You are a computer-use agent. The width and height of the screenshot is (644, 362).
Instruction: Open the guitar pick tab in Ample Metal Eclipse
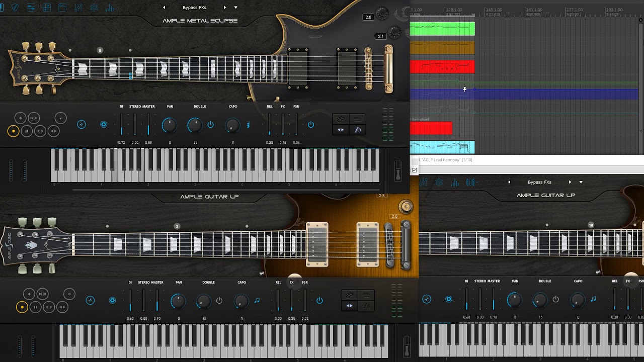(15, 8)
